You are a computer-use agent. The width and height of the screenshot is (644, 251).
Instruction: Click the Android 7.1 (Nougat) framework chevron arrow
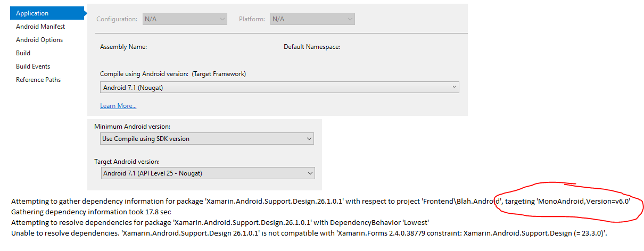click(454, 87)
